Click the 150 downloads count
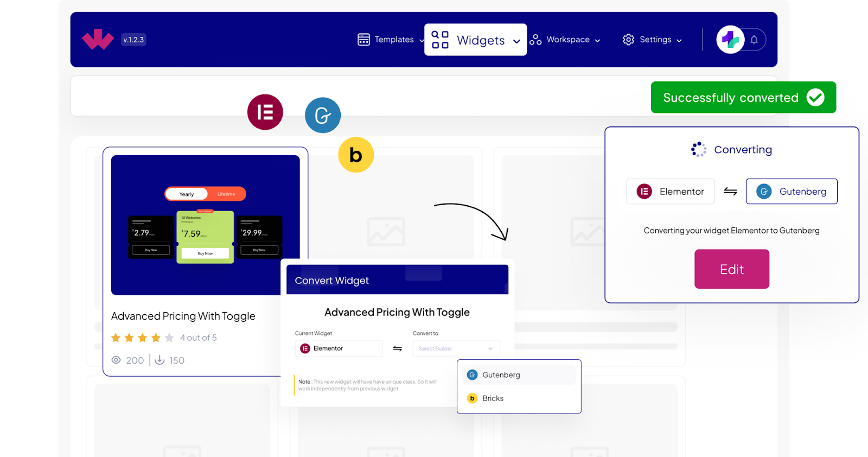This screenshot has width=868, height=457. (177, 360)
